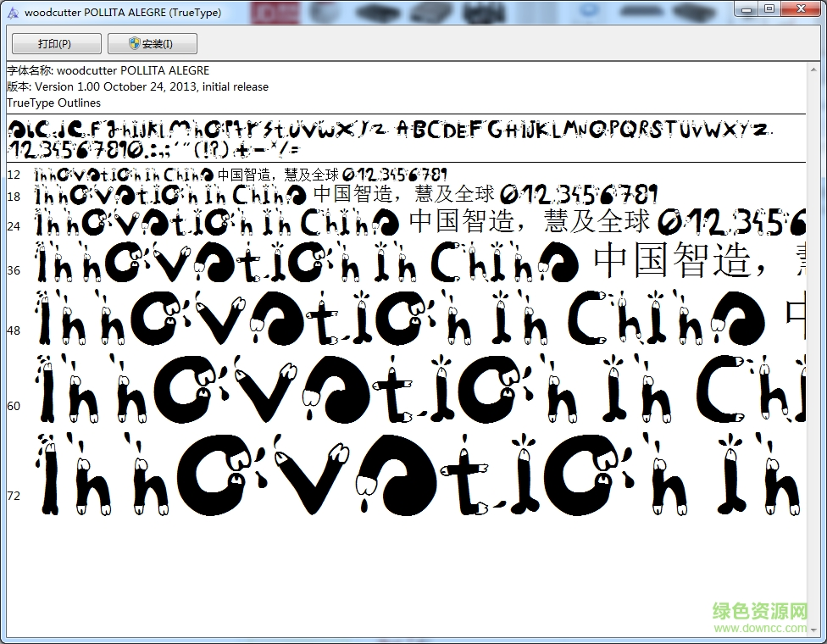This screenshot has width=827, height=644.
Task: Minimize the font viewer window
Action: [747, 11]
